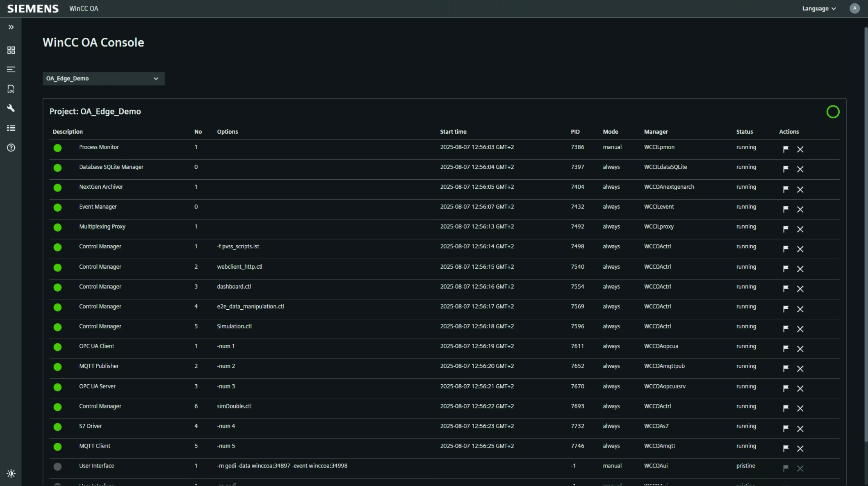
Task: Open the OA_Edge_Demo project dropdown
Action: 103,79
